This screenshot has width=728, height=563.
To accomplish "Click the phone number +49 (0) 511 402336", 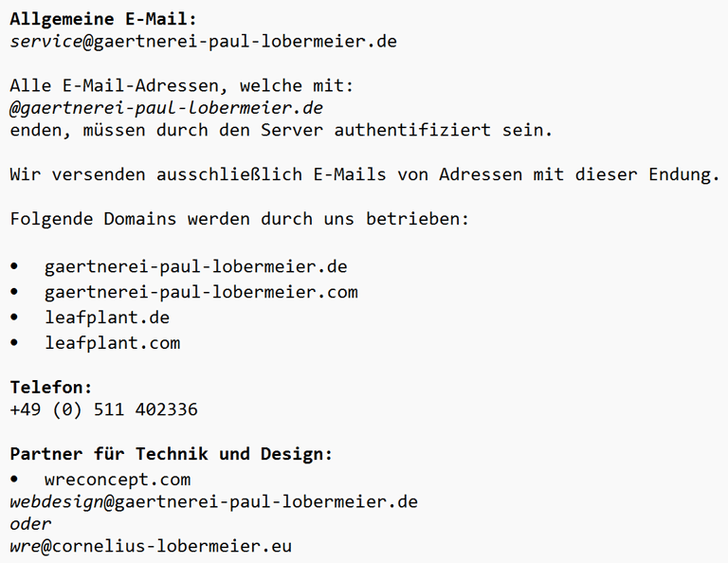I will (x=103, y=409).
